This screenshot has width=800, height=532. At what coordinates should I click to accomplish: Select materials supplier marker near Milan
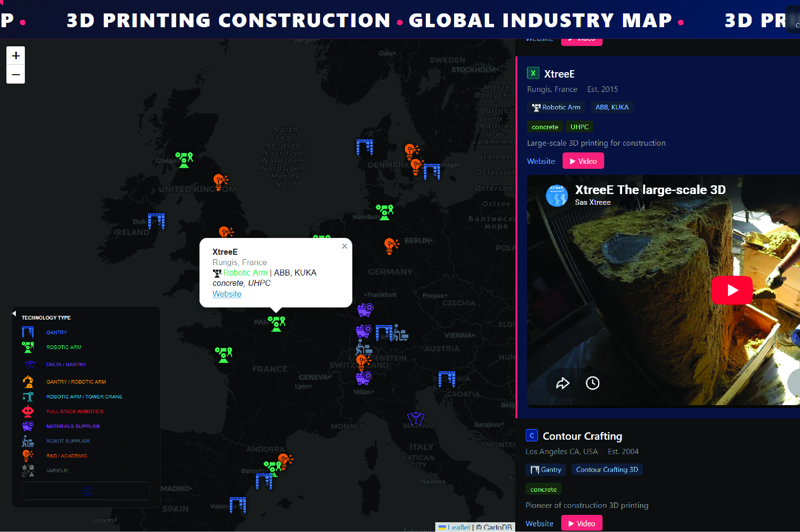364,378
